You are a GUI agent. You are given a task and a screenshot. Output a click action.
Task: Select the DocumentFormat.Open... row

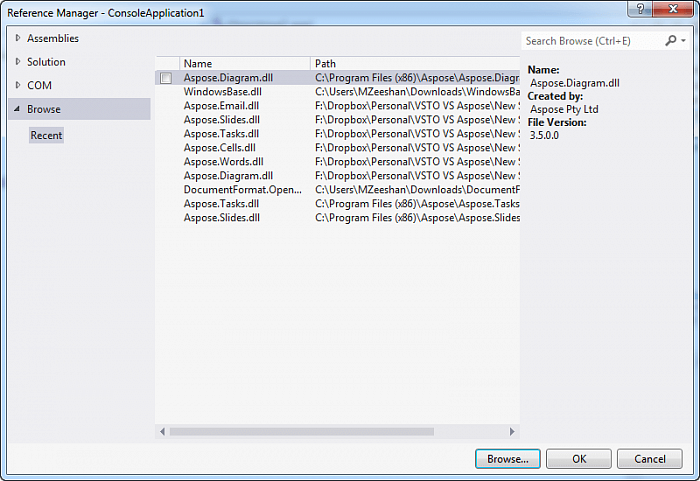(242, 189)
